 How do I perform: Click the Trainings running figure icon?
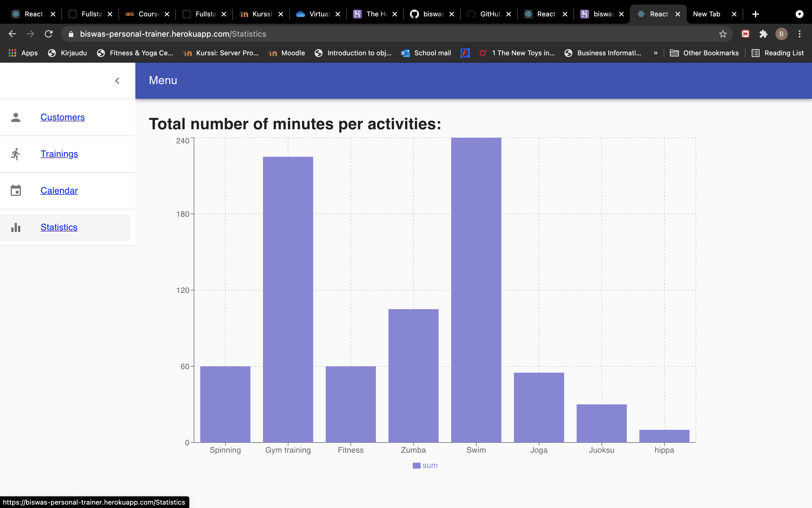pos(16,154)
